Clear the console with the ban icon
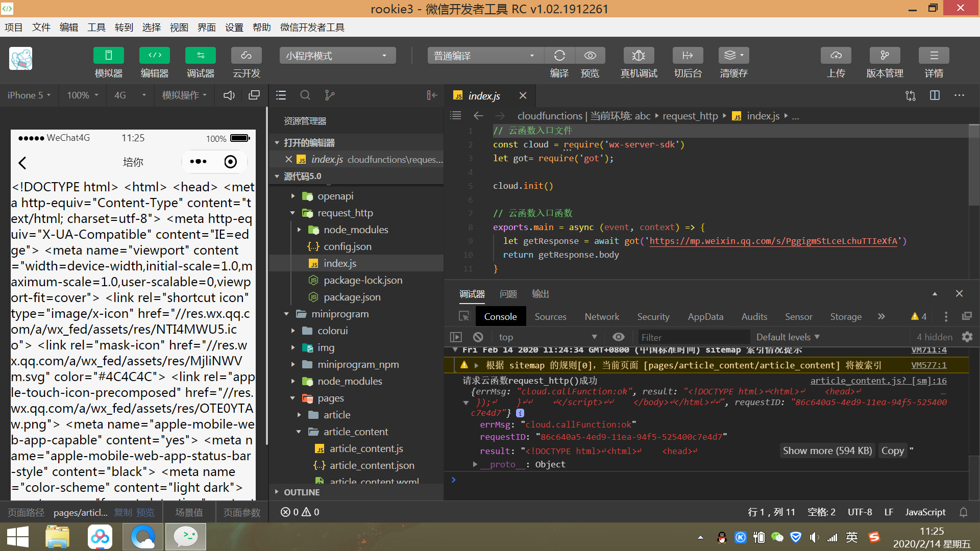 [x=478, y=337]
